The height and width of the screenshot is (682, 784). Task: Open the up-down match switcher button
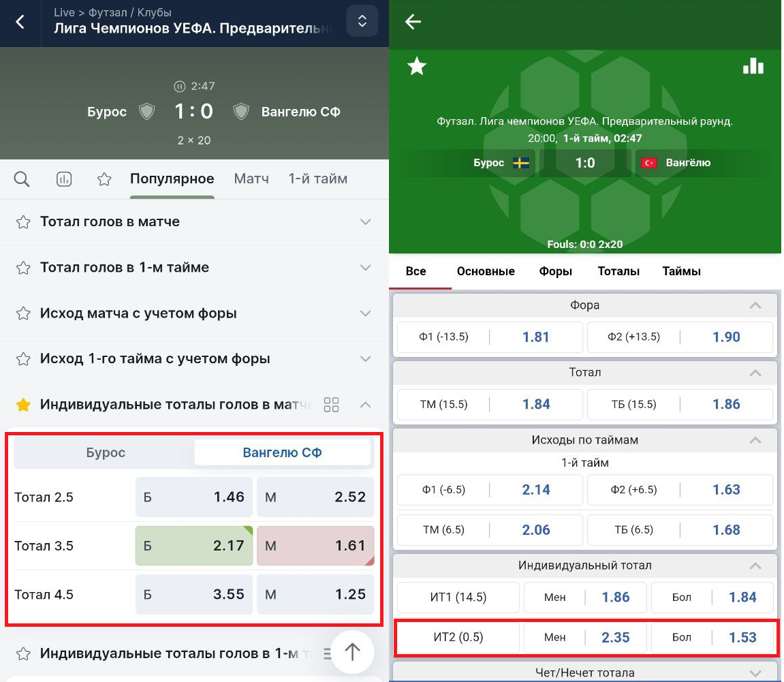pos(362,21)
